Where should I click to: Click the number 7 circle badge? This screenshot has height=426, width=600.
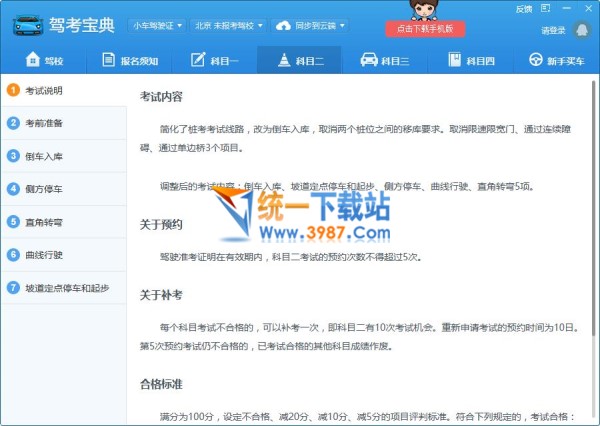point(13,287)
